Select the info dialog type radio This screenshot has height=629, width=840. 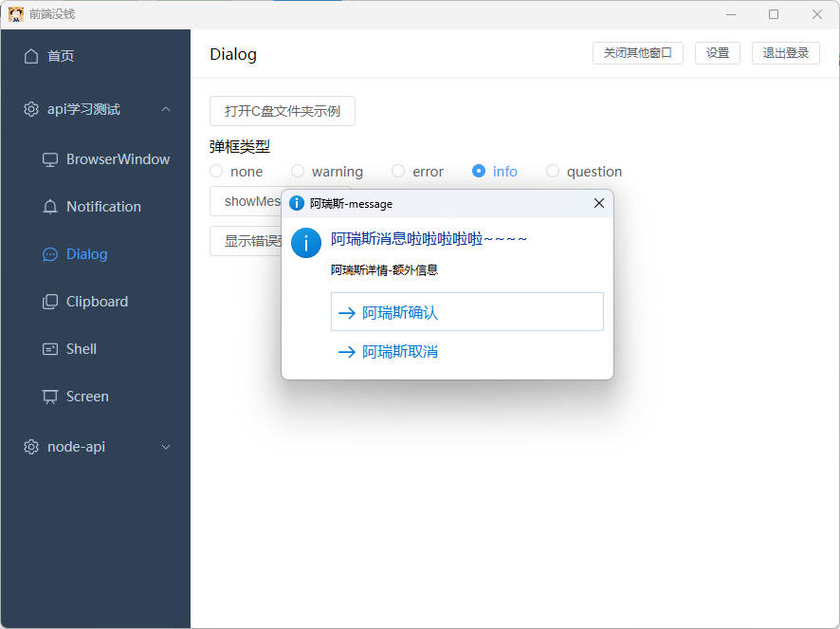pos(479,171)
